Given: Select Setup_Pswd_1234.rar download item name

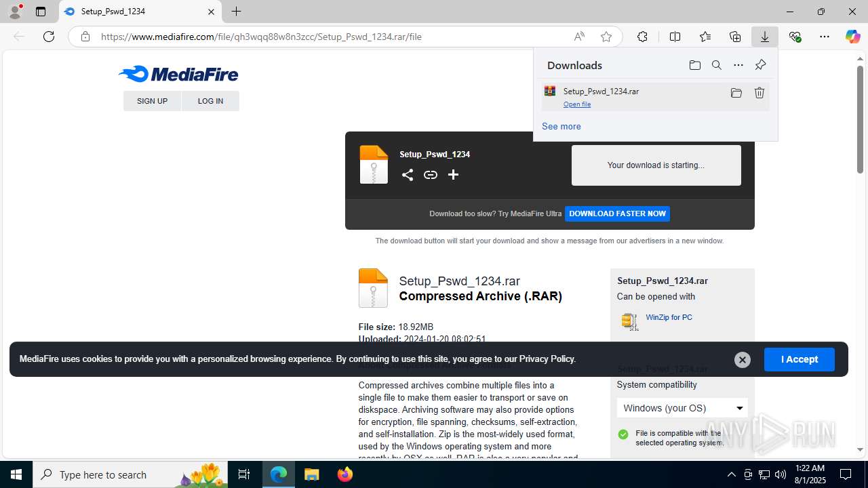Looking at the screenshot, I should (x=601, y=91).
